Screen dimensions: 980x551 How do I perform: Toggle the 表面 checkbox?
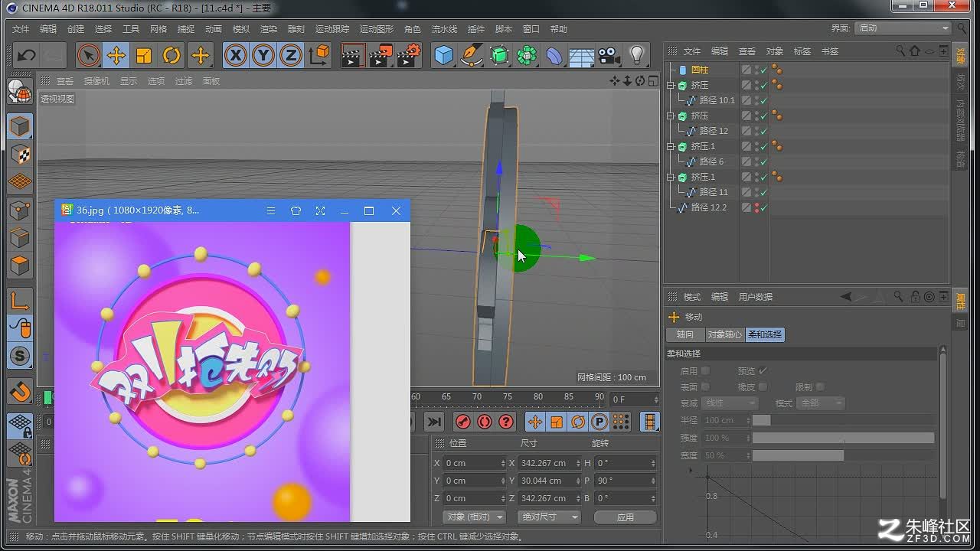705,387
